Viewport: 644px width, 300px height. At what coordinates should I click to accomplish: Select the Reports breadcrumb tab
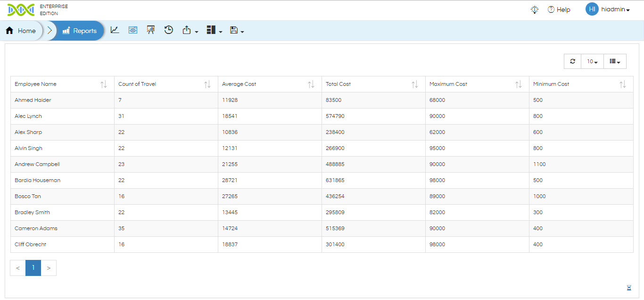point(79,31)
